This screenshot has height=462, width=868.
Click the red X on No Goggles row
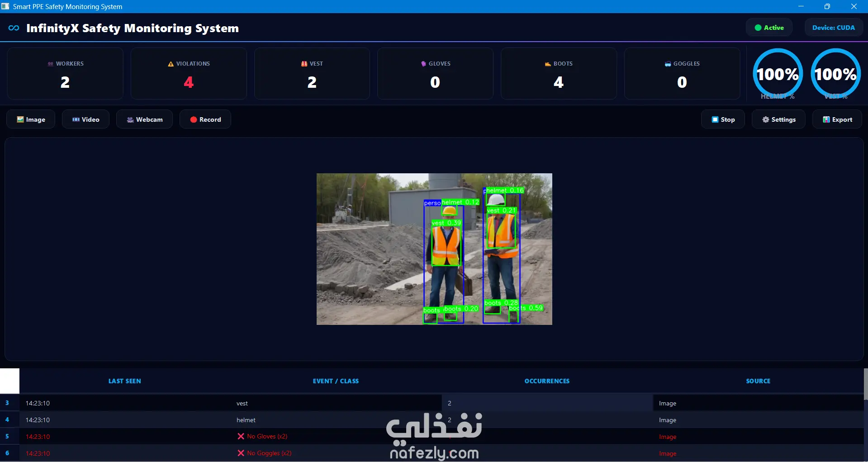pos(241,453)
